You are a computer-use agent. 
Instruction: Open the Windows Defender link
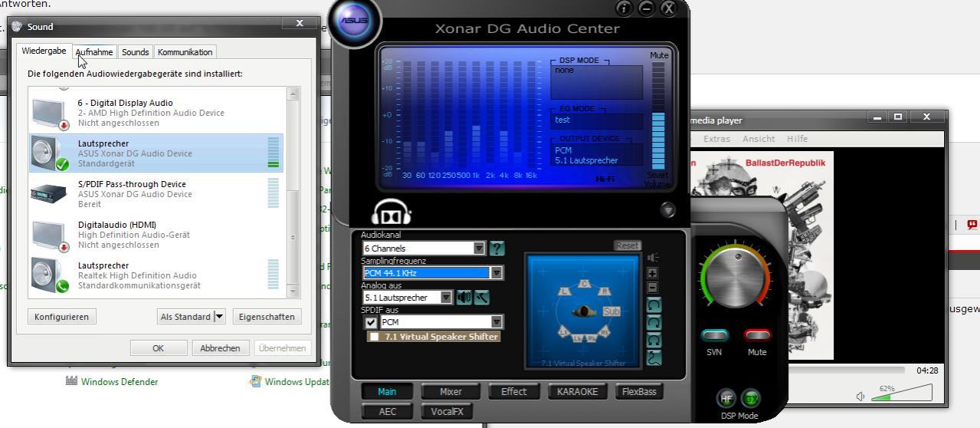(x=120, y=381)
